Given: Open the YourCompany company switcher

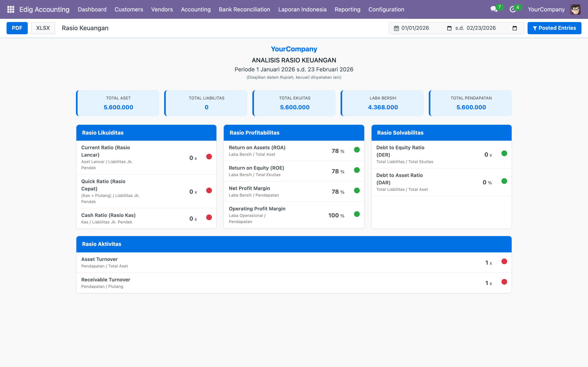Looking at the screenshot, I should click(x=546, y=9).
